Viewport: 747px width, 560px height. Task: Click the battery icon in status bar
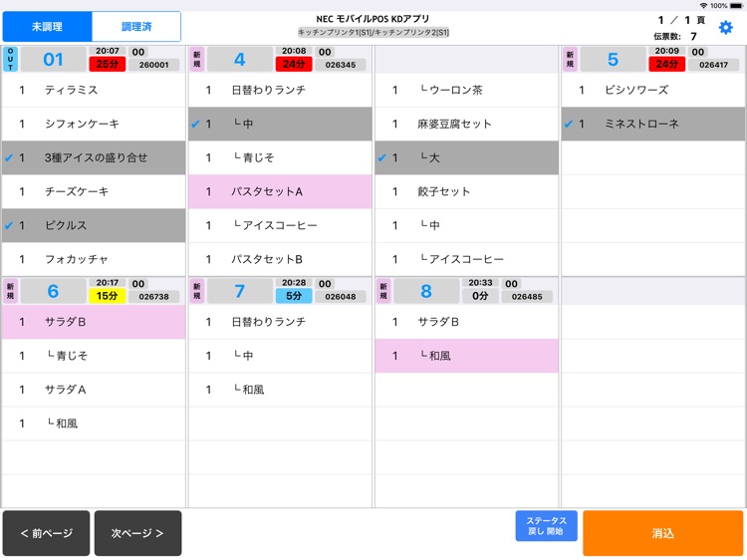coord(736,6)
